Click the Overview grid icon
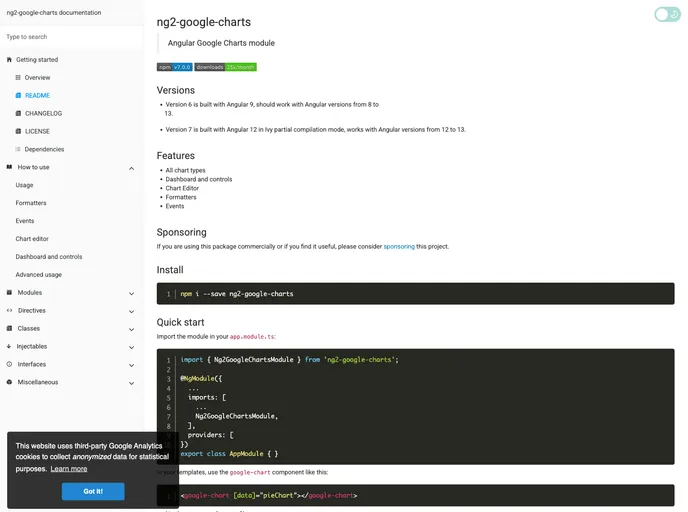The image size is (688, 512). pos(18,78)
